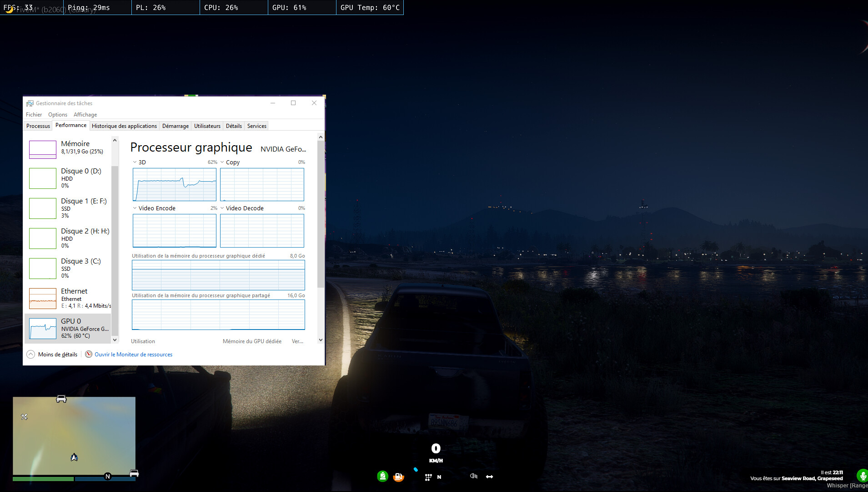The image size is (868, 492).
Task: Switch to the Processus tab
Action: pos(38,126)
